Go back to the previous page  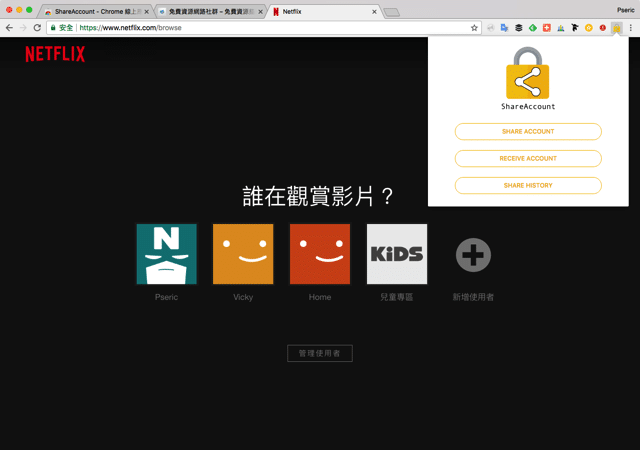pyautogui.click(x=9, y=28)
